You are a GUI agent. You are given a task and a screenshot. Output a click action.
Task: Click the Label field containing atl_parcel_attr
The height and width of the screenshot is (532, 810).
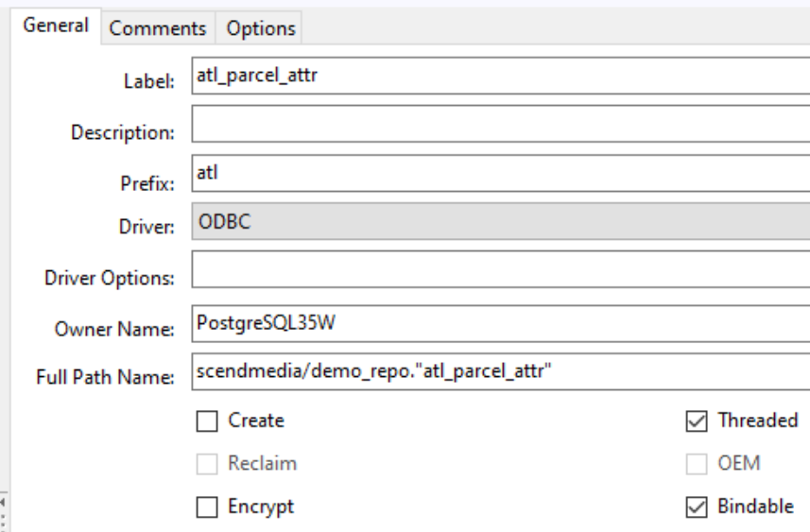pyautogui.click(x=499, y=76)
